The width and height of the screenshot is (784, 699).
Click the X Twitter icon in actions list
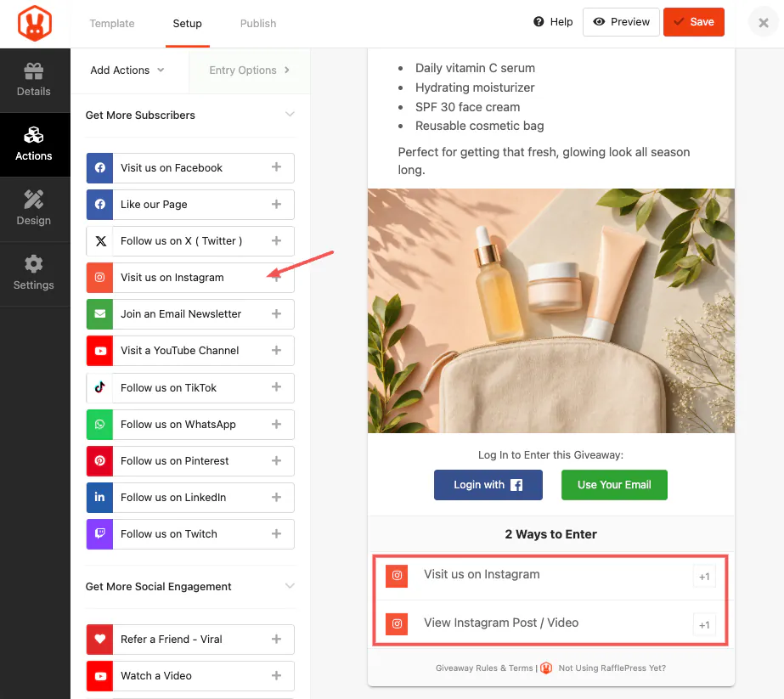pyautogui.click(x=100, y=241)
